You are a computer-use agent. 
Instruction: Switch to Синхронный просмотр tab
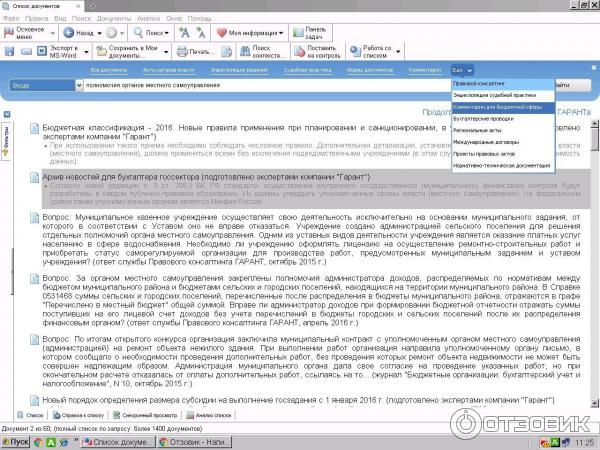pyautogui.click(x=145, y=415)
